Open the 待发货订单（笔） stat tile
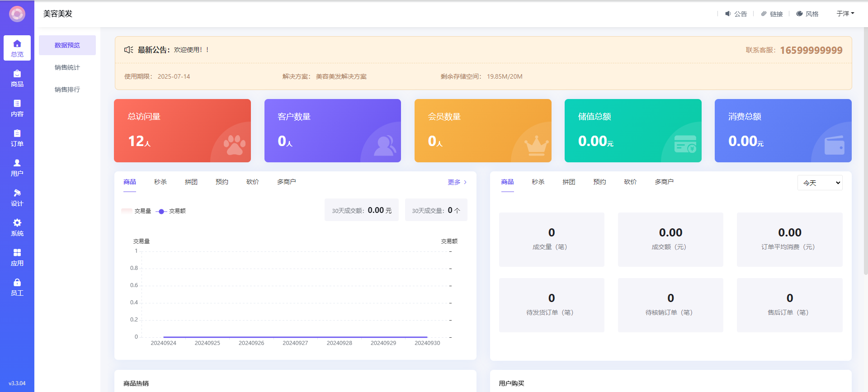Viewport: 868px width, 392px height. click(552, 305)
